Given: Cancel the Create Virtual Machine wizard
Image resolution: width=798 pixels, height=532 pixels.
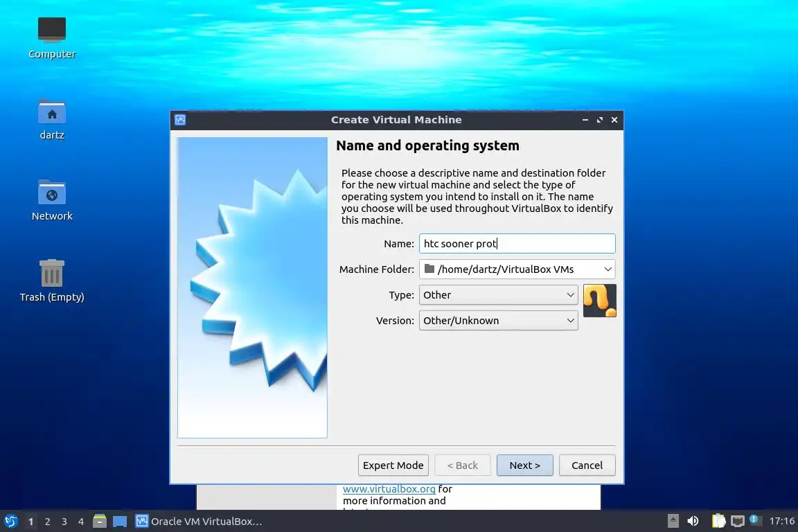Looking at the screenshot, I should pos(587,465).
